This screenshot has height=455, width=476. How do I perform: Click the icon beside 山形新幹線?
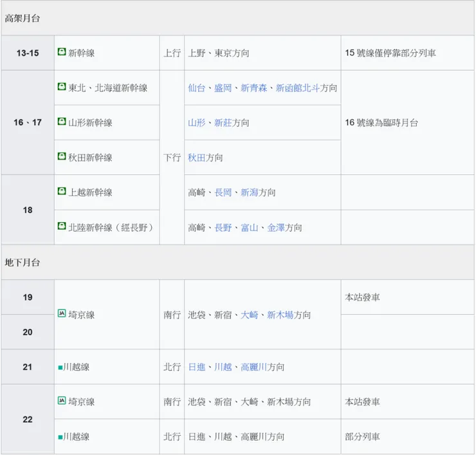click(x=62, y=122)
